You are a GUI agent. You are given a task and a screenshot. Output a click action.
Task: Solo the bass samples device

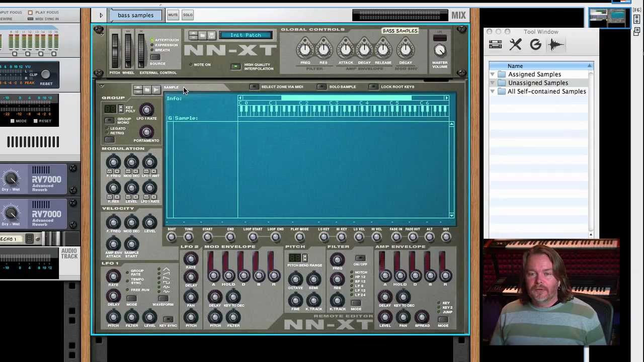tap(188, 15)
